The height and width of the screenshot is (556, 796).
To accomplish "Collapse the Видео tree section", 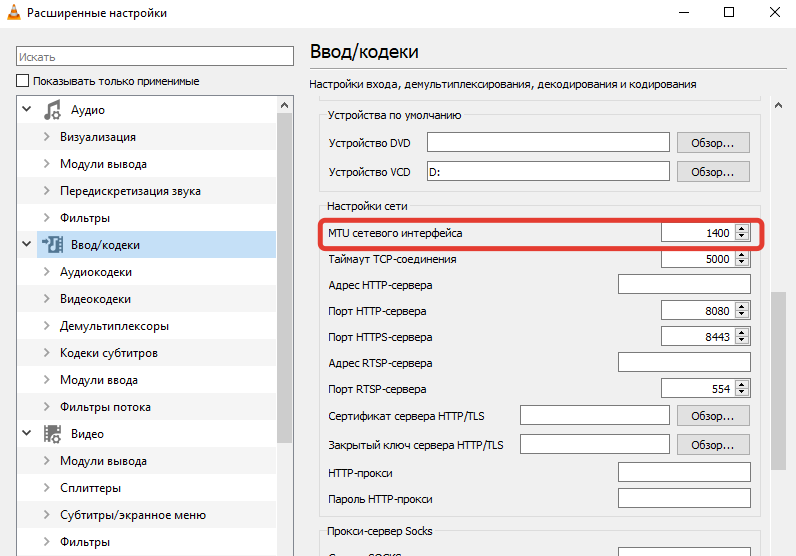I will [x=26, y=434].
